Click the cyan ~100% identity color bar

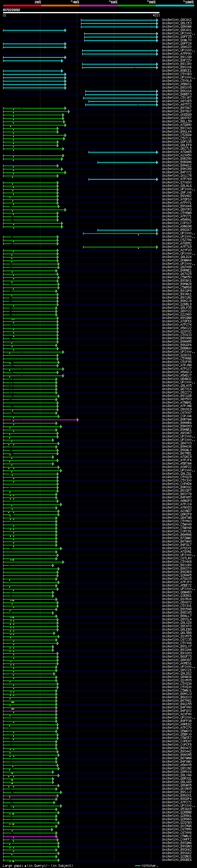pyautogui.click(x=175, y=6)
